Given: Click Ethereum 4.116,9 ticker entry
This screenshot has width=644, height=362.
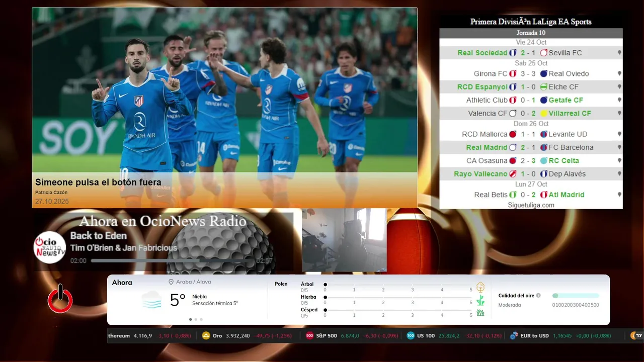Looking at the screenshot, I should [x=149, y=336].
